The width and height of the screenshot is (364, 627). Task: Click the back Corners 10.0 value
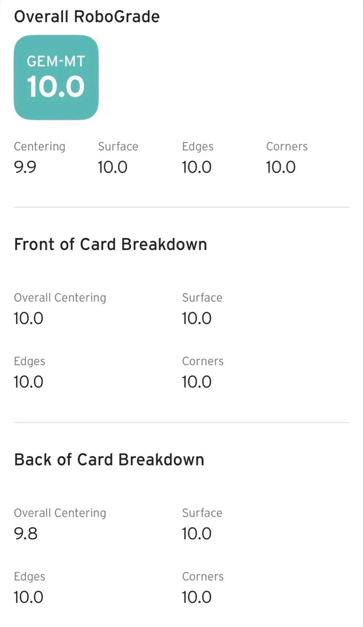tap(196, 597)
